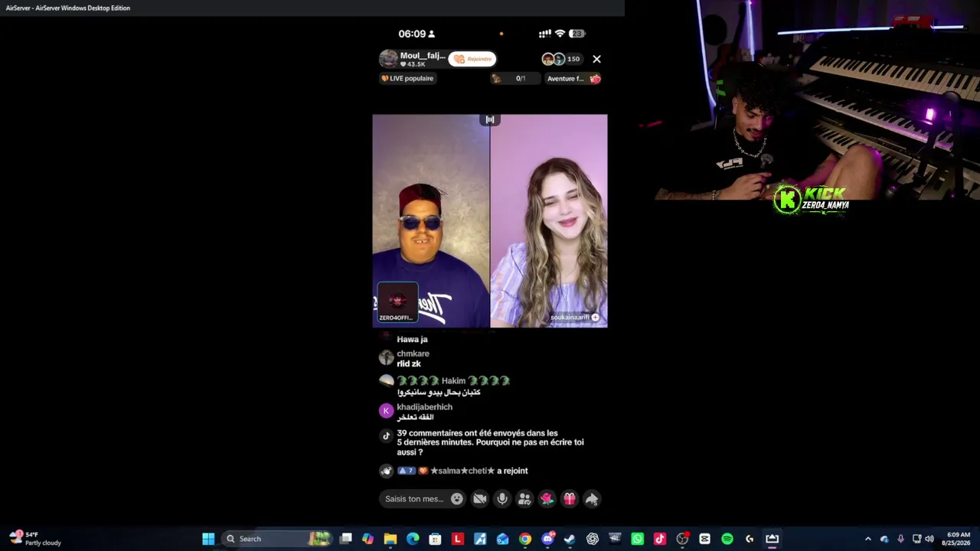This screenshot has height=551, width=980.
Task: Open the ZERO4OFFI... guest thumbnail
Action: pos(397,302)
